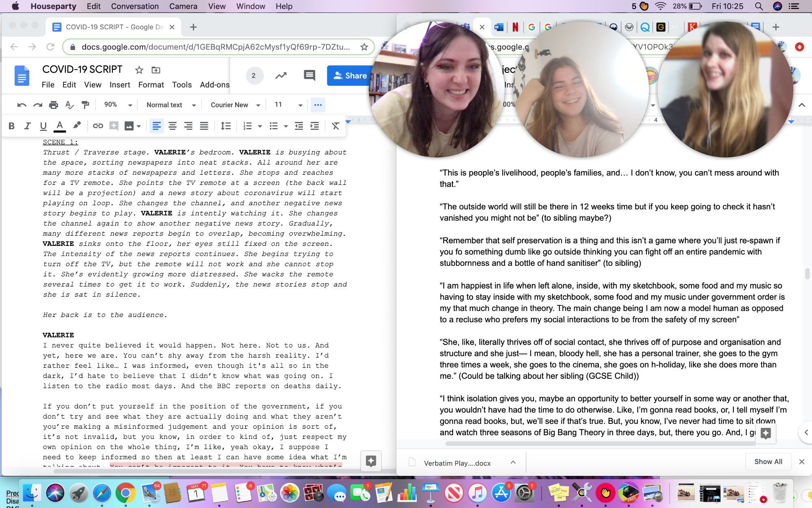Click the Increase indent icon
Screen dimensions: 812x508
(x=315, y=126)
